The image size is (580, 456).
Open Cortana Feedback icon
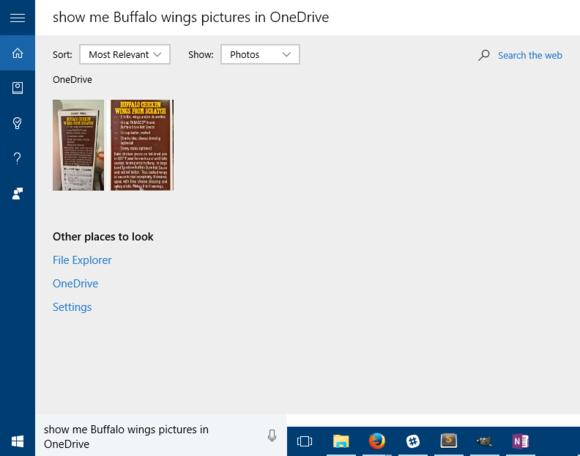pyautogui.click(x=17, y=193)
